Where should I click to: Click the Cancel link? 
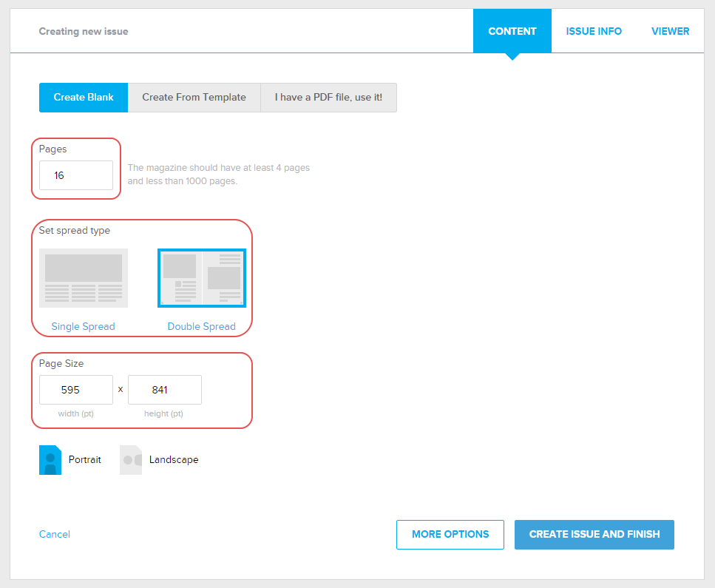click(55, 534)
